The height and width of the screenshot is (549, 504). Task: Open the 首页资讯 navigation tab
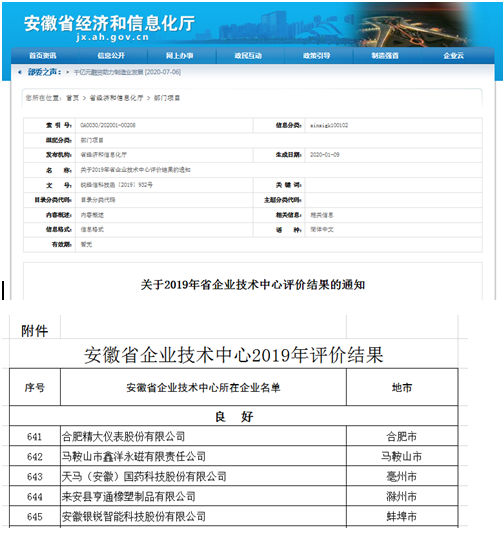point(43,56)
